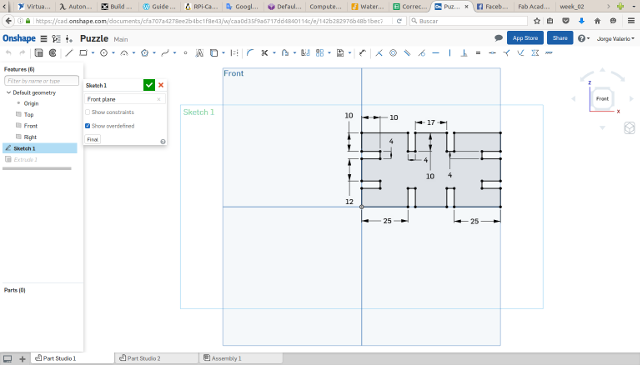640x365 pixels.
Task: Click the Redo arrow
Action: (x=22, y=53)
